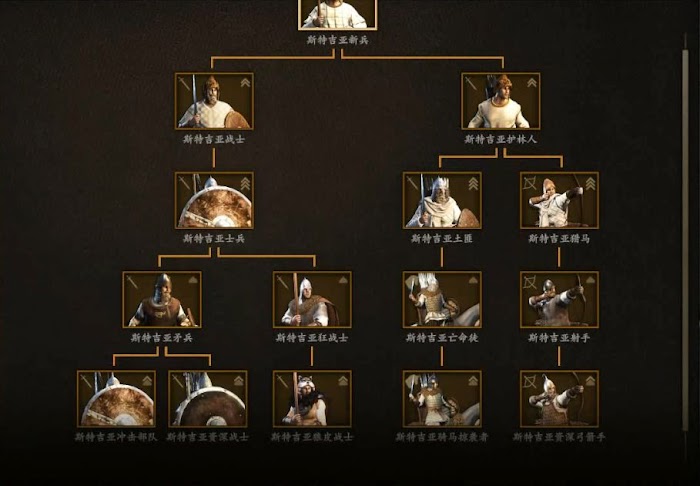Click the 斯特吉亚矛兵 name label
The image size is (700, 486).
tap(162, 338)
